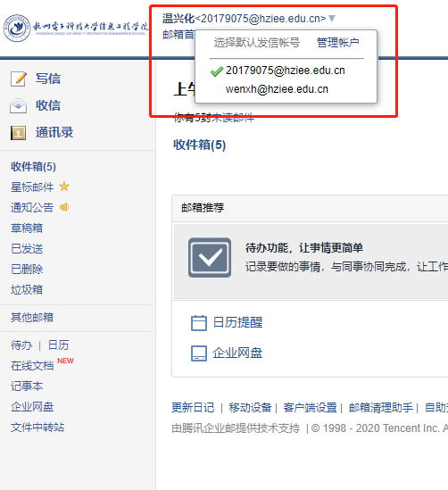This screenshot has width=448, height=490.
Task: Open 文件中转站 in sidebar
Action: 37,428
